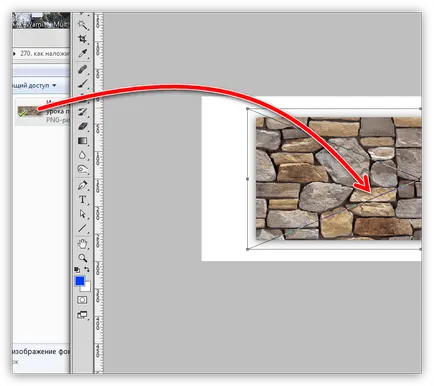Change the screen mode

82,314
